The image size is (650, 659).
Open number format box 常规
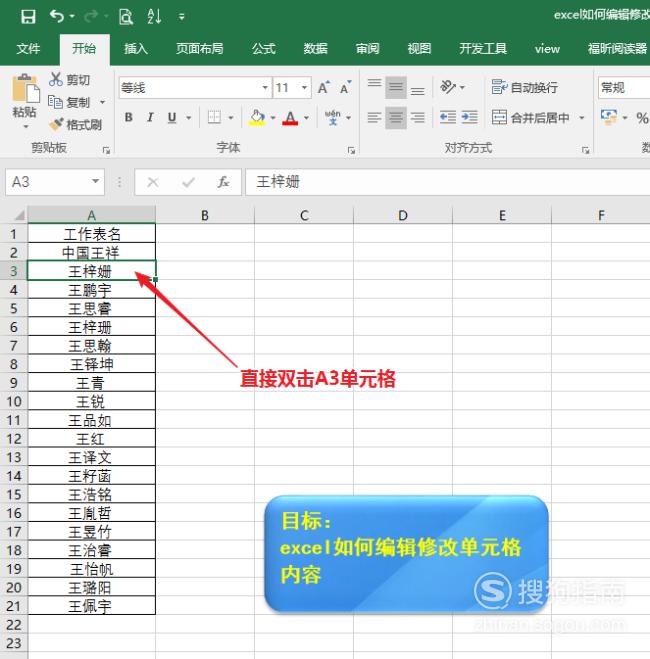pyautogui.click(x=624, y=88)
